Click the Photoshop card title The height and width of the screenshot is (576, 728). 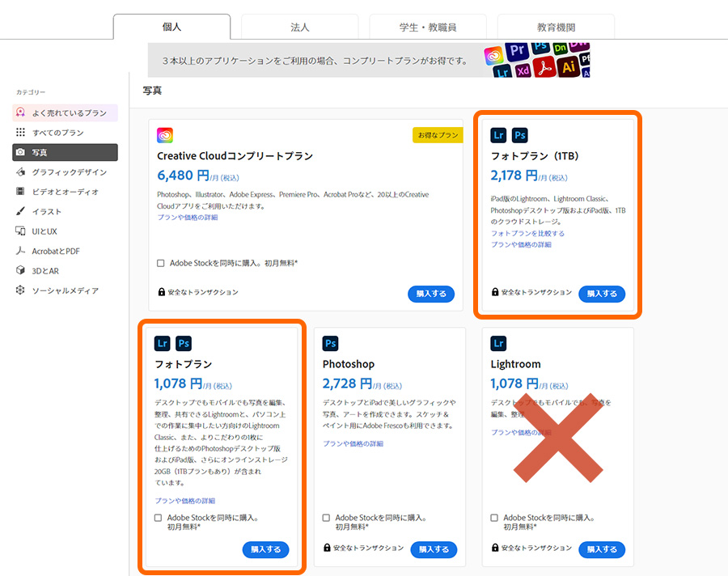pyautogui.click(x=349, y=364)
